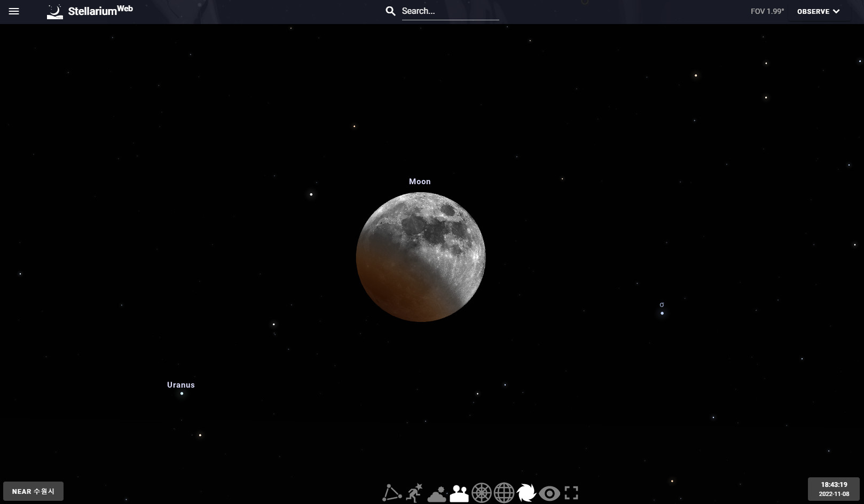The width and height of the screenshot is (864, 504).
Task: Focus the Search input field
Action: pos(450,11)
